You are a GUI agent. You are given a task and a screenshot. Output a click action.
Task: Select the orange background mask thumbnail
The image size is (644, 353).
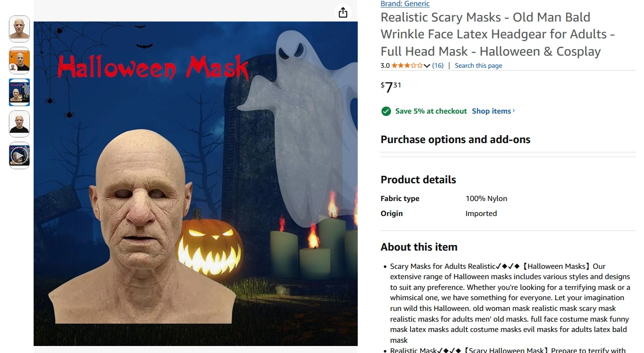pyautogui.click(x=20, y=60)
